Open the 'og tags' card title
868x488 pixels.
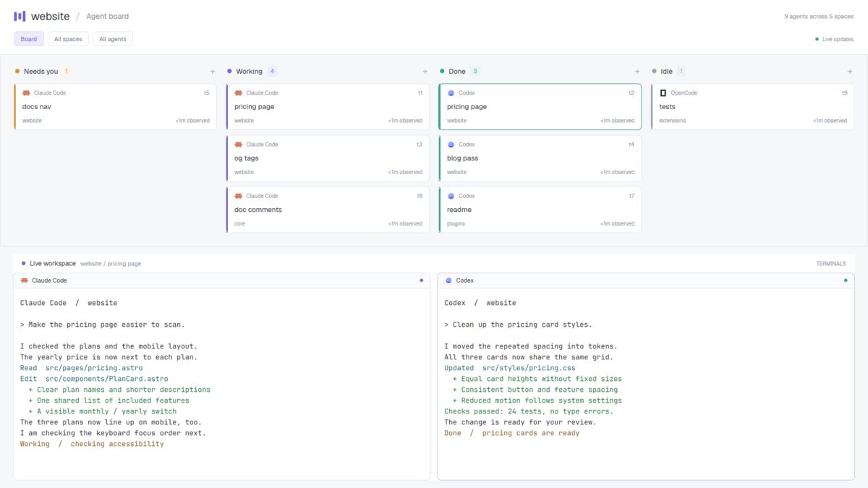247,158
